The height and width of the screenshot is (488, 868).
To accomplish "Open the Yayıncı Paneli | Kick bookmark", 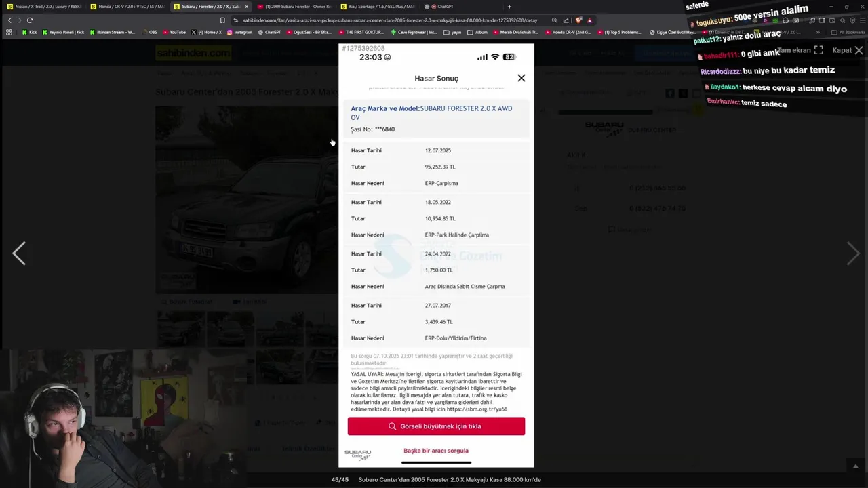I will (x=63, y=32).
